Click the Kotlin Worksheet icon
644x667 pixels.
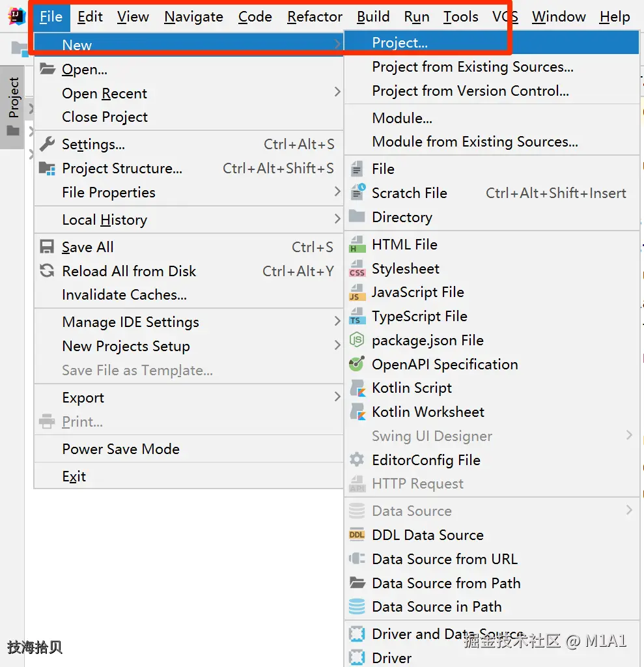click(357, 412)
